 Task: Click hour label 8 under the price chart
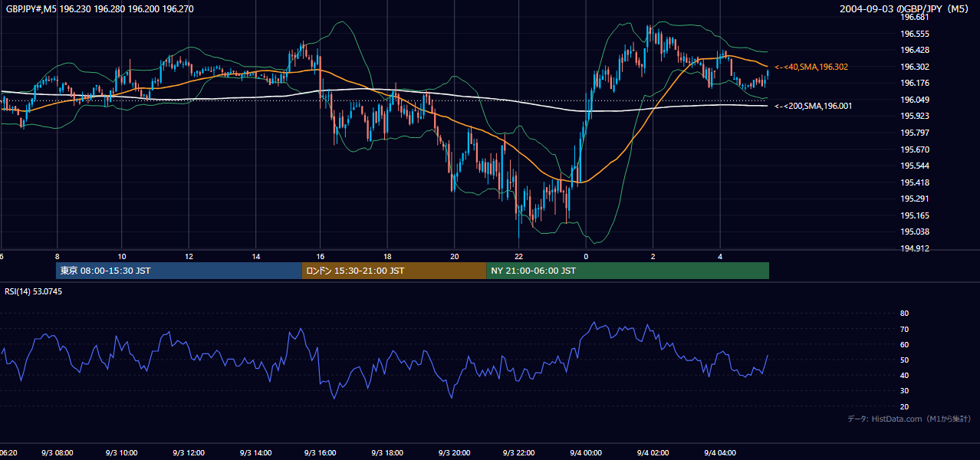point(57,256)
